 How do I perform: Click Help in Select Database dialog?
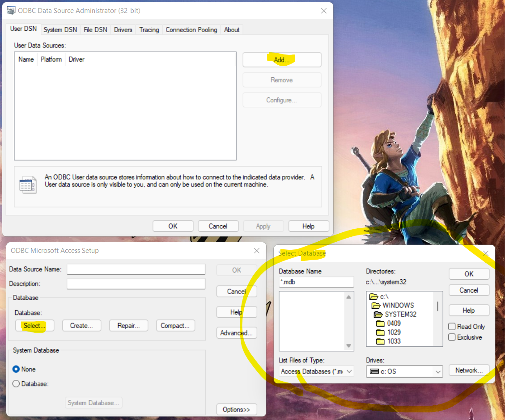(x=469, y=311)
